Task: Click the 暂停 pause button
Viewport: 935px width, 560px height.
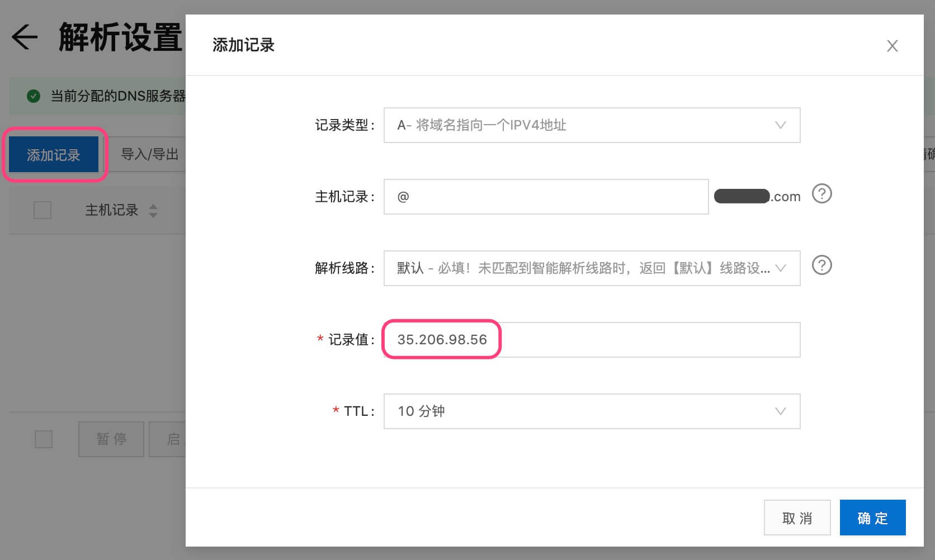Action: tap(111, 439)
